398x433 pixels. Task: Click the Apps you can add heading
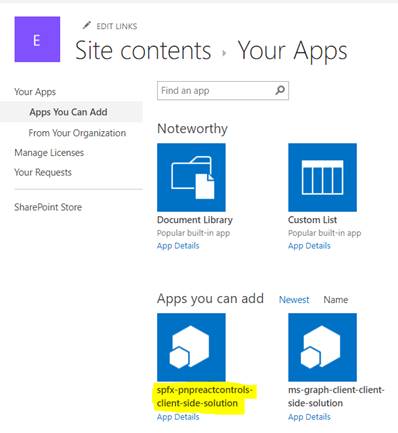coord(210,299)
